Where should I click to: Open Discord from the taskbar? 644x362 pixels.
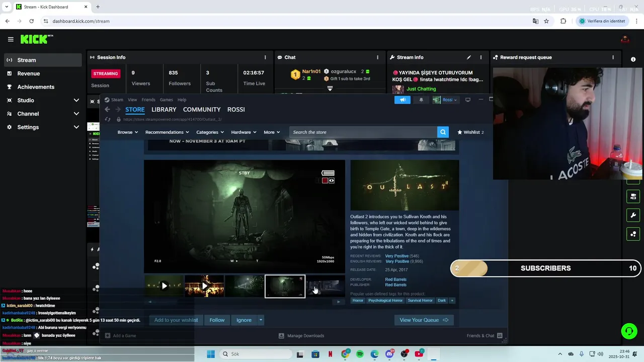pos(389,354)
